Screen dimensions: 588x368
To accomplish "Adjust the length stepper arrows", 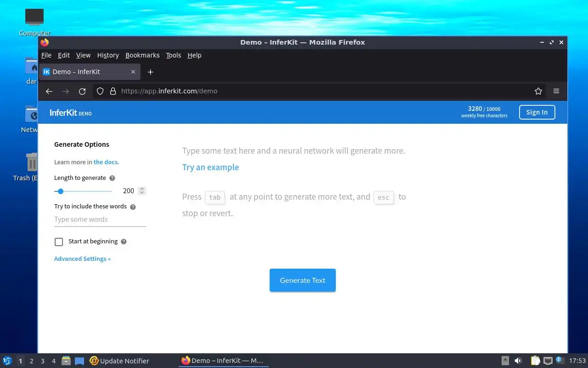I will tap(142, 191).
